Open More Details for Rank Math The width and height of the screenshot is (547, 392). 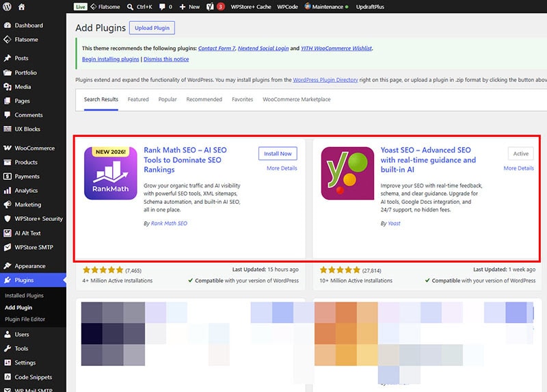[282, 168]
